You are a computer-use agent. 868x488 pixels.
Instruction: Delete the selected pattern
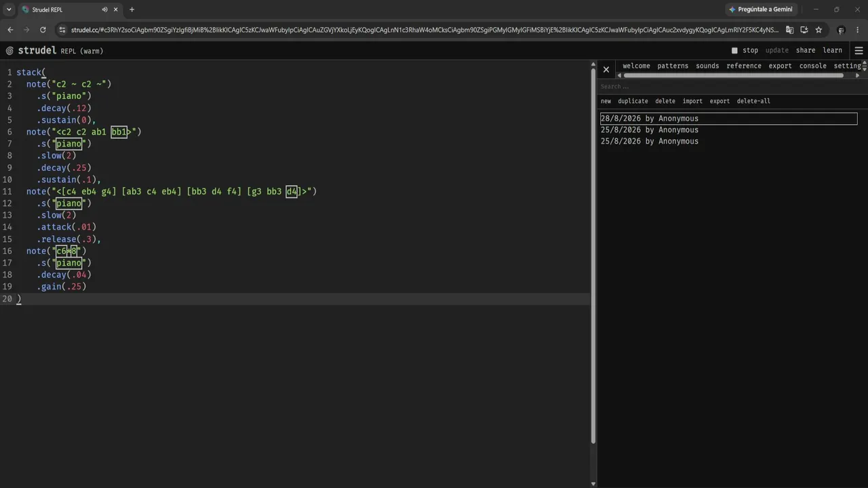click(x=665, y=101)
